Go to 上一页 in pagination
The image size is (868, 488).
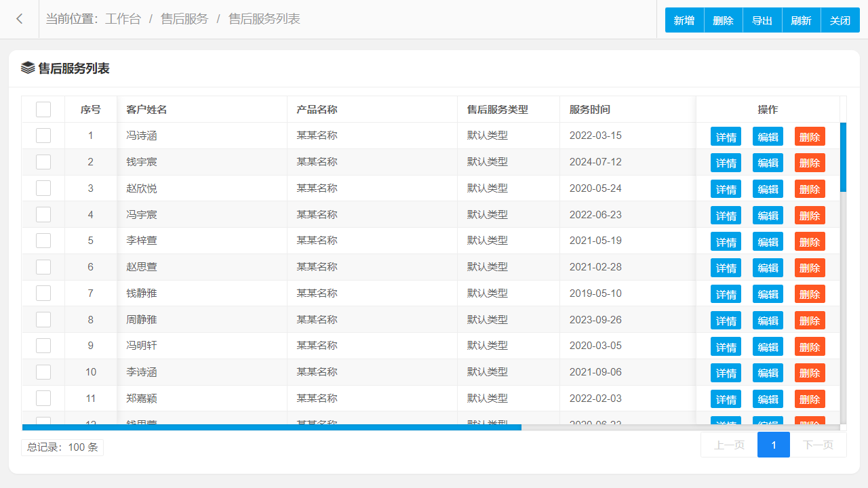point(729,445)
